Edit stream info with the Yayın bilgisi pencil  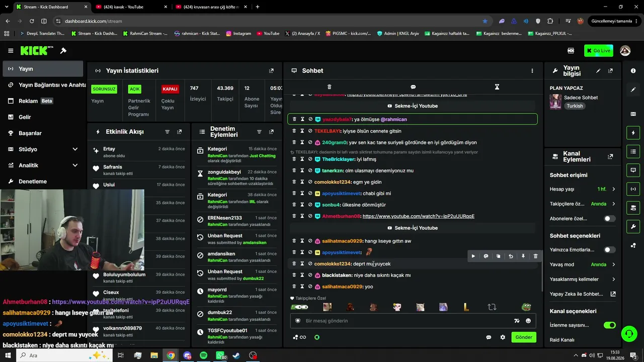[x=598, y=71]
